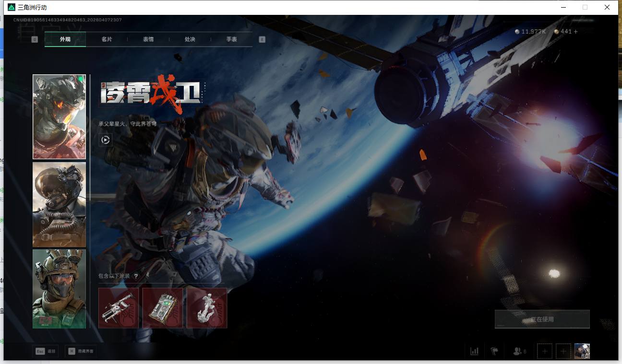Select the pilot with oxygen mask skin thumbnail
Screen dimensions: 622x364
59,204
